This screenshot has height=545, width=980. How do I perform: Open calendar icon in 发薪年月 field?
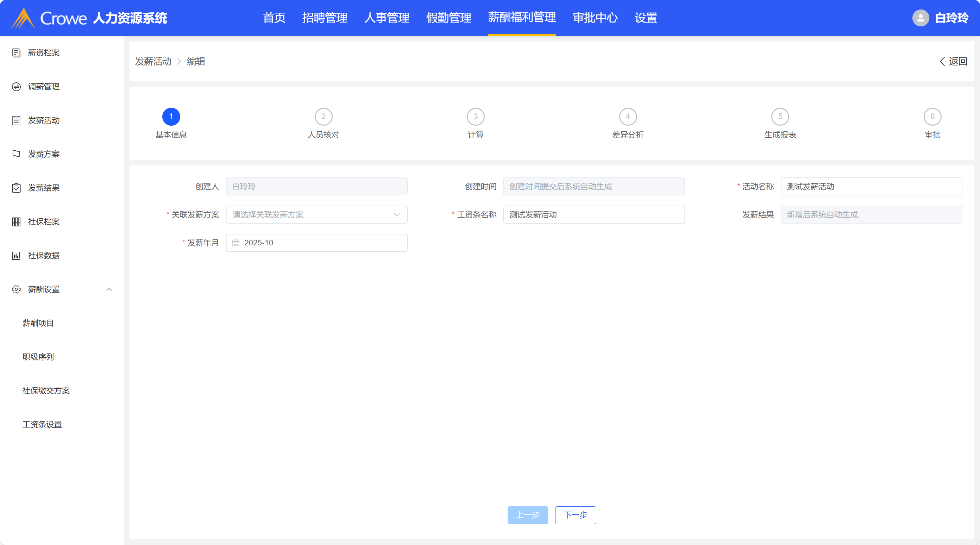point(236,243)
